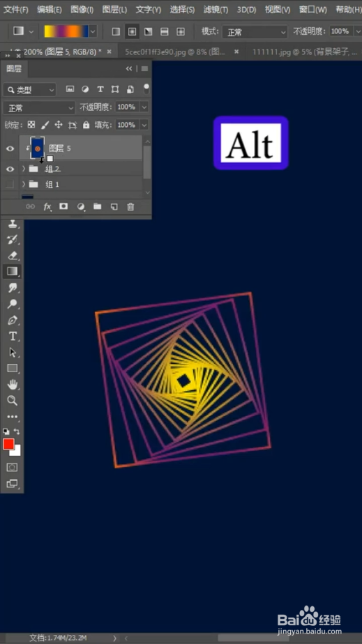The width and height of the screenshot is (362, 644).
Task: Open the 类型 filter type dropdown
Action: [x=29, y=89]
